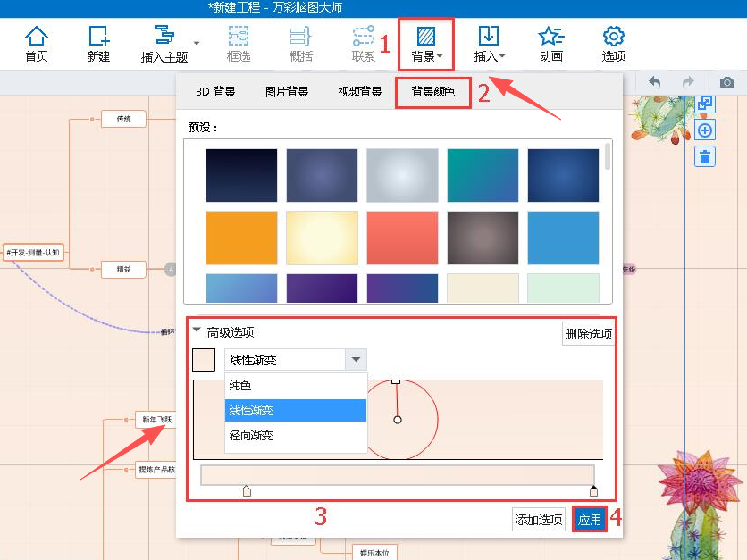The width and height of the screenshot is (747, 560).
Task: Select the 精益 mind map node
Action: (x=123, y=269)
